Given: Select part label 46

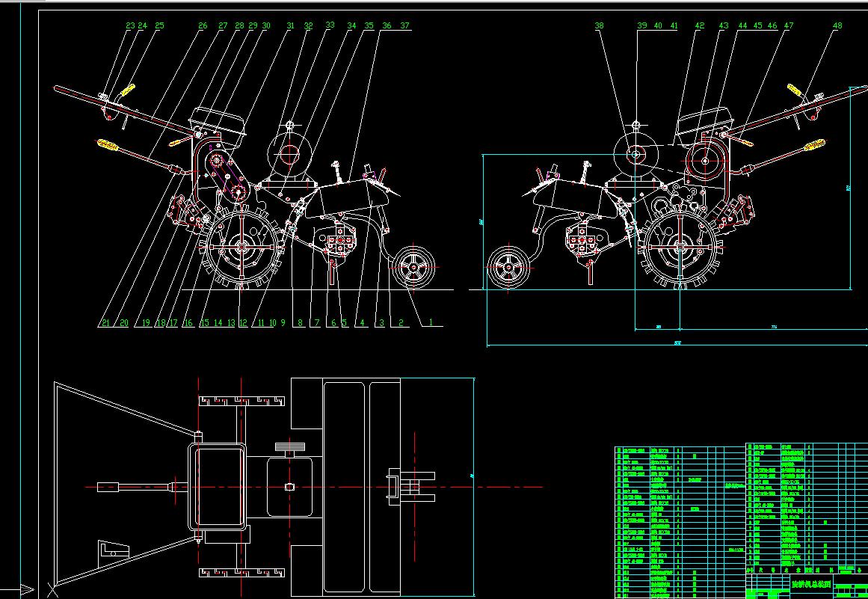Looking at the screenshot, I should tap(772, 25).
